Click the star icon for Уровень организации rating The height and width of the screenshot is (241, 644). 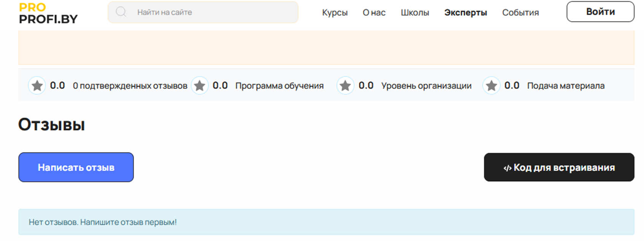click(x=346, y=85)
